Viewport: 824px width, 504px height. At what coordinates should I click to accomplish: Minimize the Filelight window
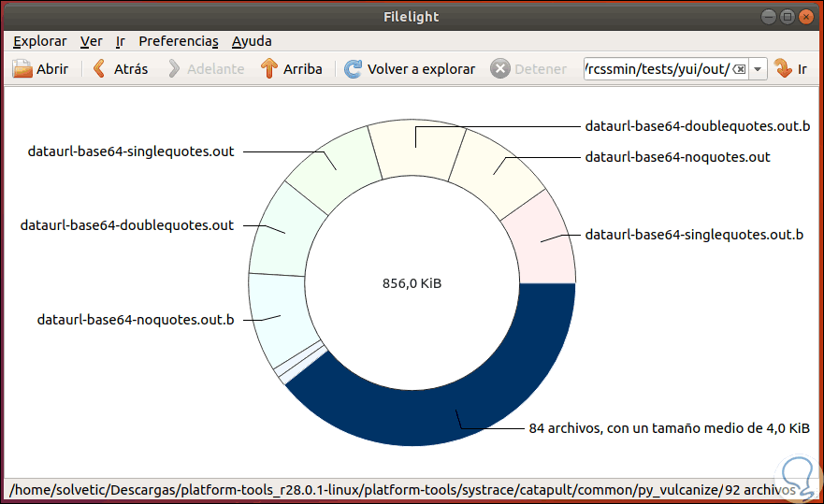pyautogui.click(x=769, y=17)
